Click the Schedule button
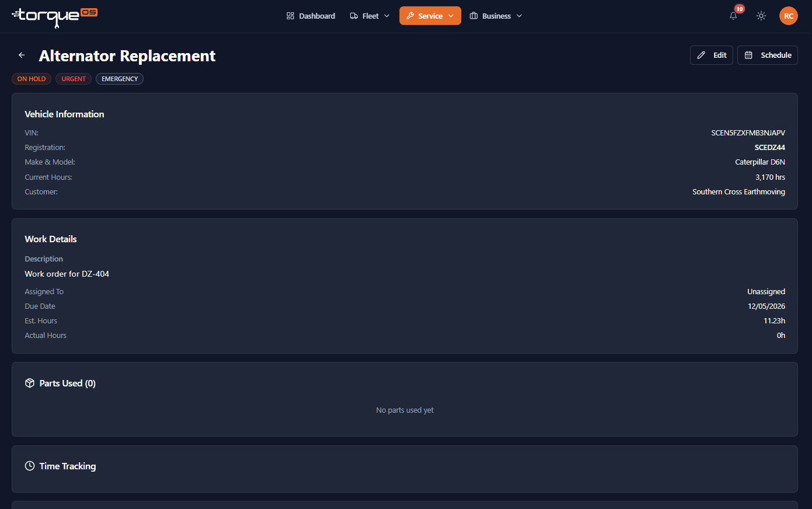 [x=768, y=55]
